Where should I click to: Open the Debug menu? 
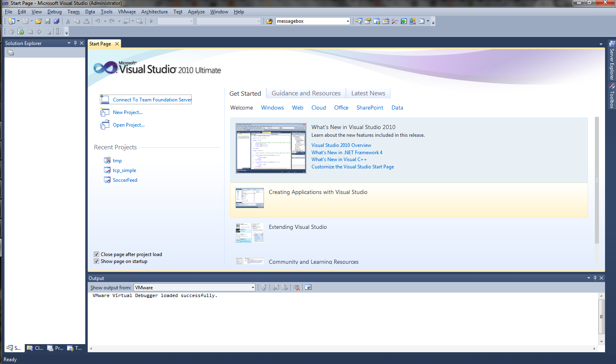[x=54, y=12]
